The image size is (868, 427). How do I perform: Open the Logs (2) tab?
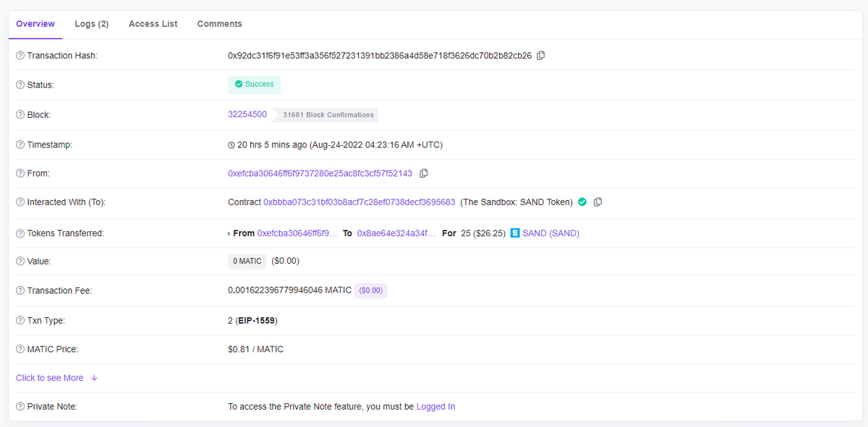tap(92, 24)
